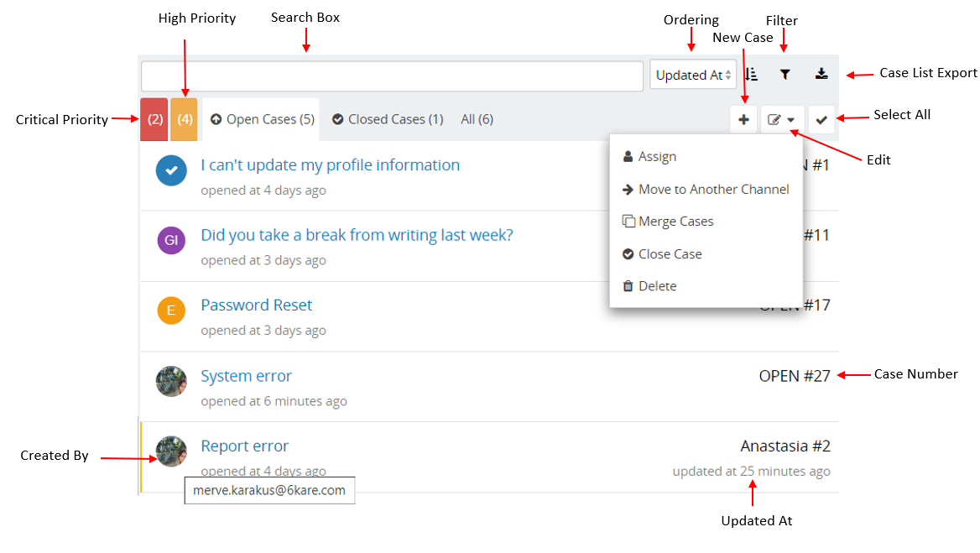980x553 pixels.
Task: Expand the edit actions dropdown button
Action: [x=782, y=120]
